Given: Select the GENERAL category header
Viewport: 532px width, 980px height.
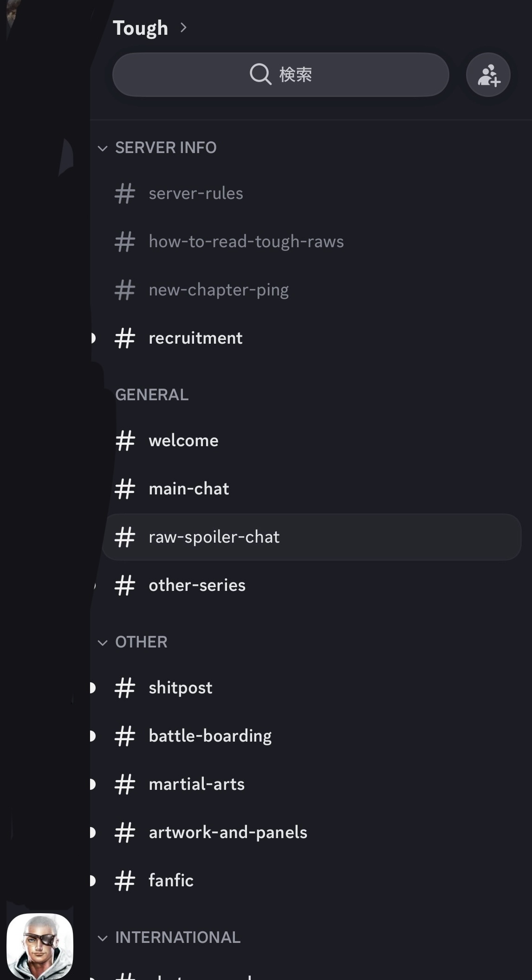Looking at the screenshot, I should coord(152,395).
